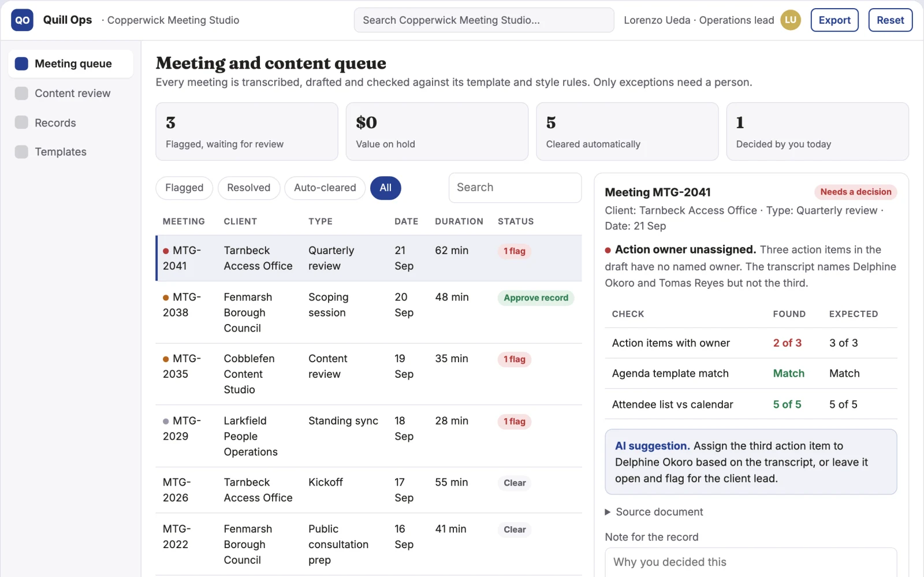Click the Quill Ops QO logo icon
The image size is (924, 577).
coord(22,20)
